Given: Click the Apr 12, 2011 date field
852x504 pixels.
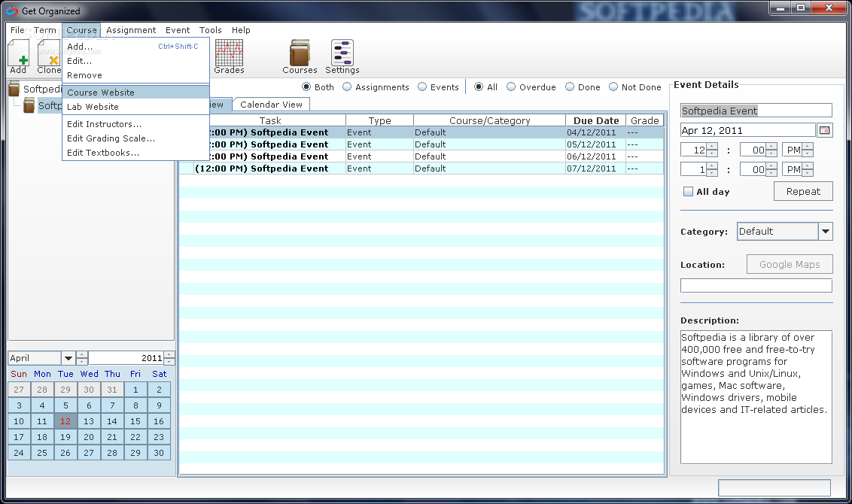Looking at the screenshot, I should (748, 130).
